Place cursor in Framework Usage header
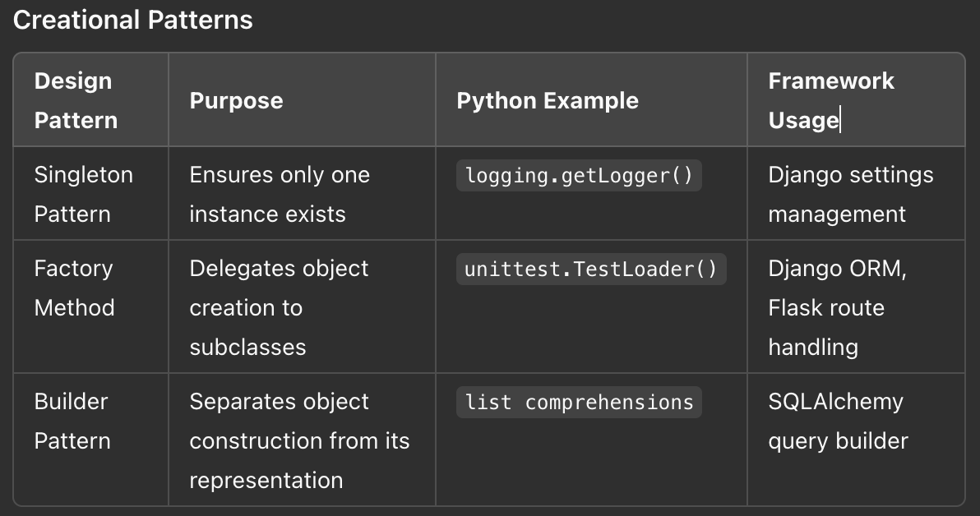 click(x=856, y=100)
